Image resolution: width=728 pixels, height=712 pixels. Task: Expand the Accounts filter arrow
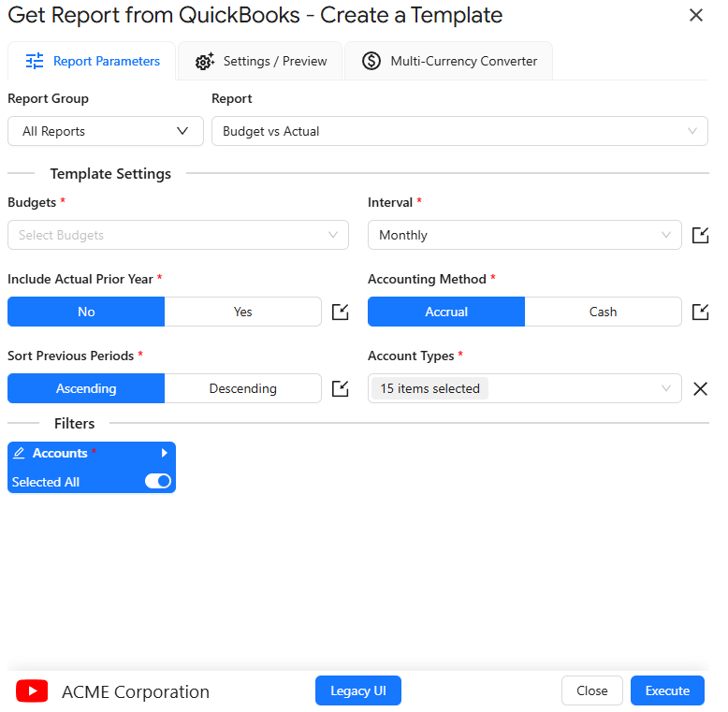tap(164, 453)
